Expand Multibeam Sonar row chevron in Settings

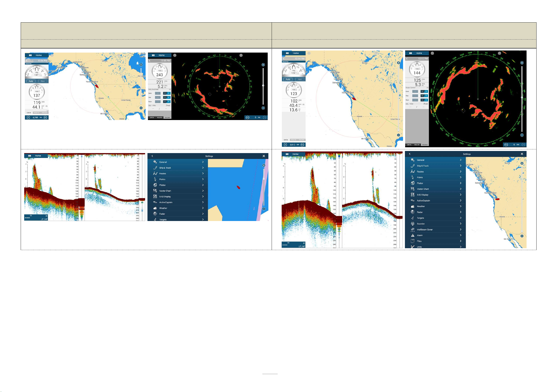point(461,230)
